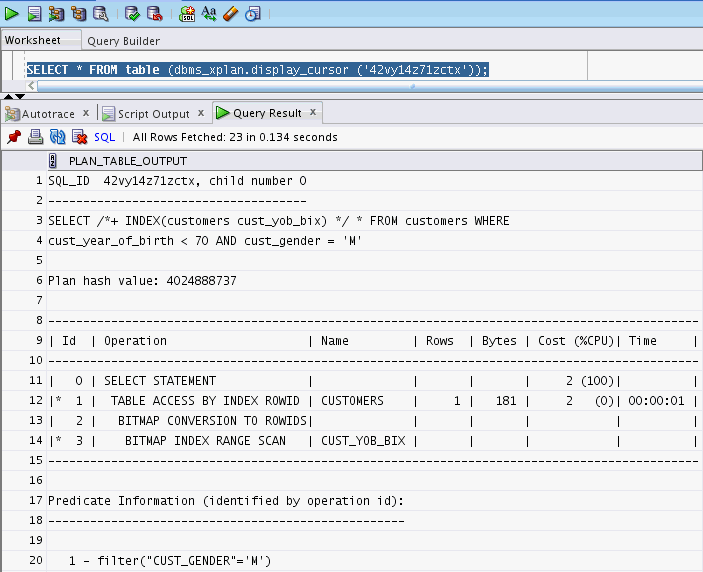Screen dimensions: 703x572
Task: Click the PLAN_TABLE_OUTPUT column header
Action: pyautogui.click(x=127, y=161)
